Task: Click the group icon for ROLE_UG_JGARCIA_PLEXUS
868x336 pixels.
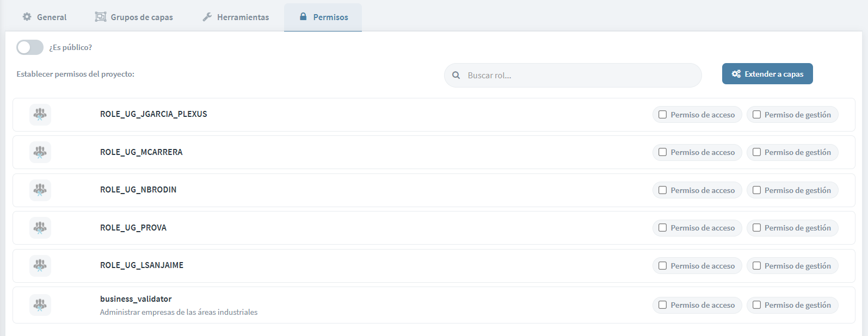Action: click(40, 115)
